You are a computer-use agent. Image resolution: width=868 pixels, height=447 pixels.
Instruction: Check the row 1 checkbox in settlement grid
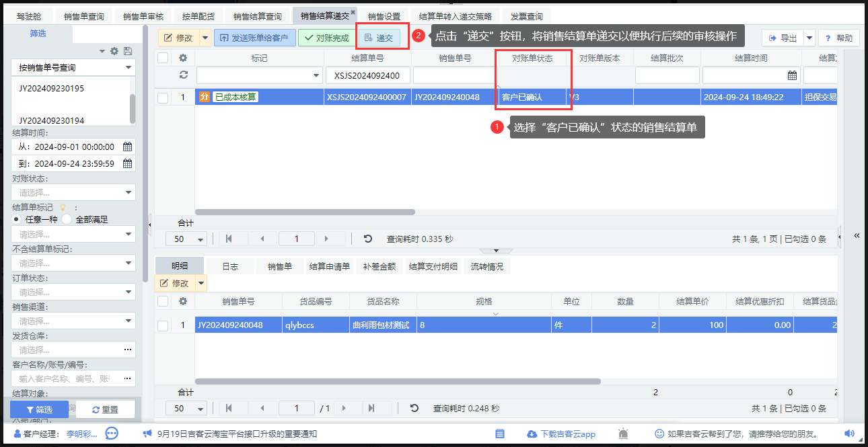[x=163, y=97]
